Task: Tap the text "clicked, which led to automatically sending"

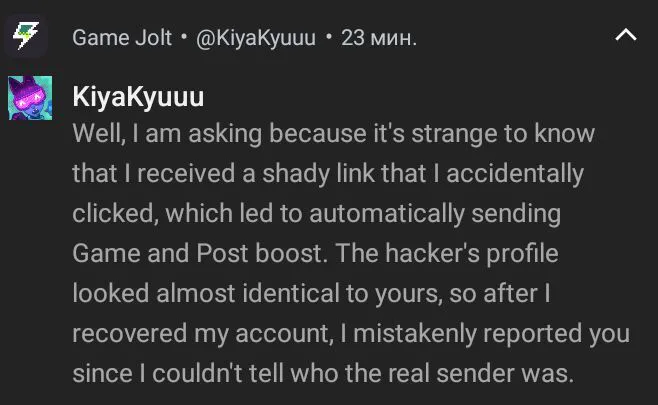Action: click(x=316, y=213)
